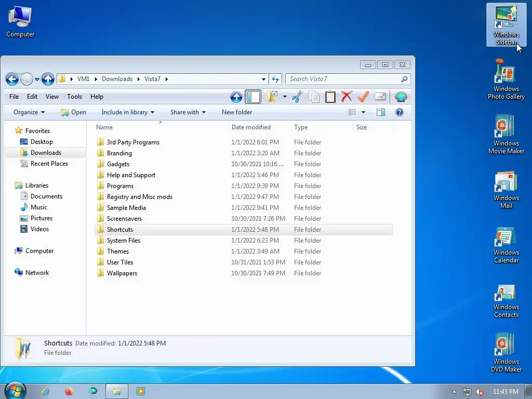Screen dimensions: 532x399
Task: Open the Help menu
Action: (97, 97)
